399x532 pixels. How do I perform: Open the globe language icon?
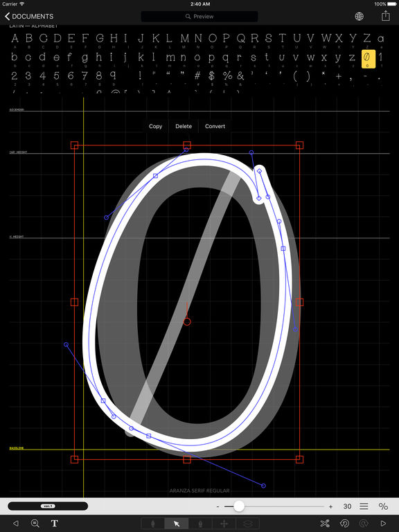coord(359,17)
